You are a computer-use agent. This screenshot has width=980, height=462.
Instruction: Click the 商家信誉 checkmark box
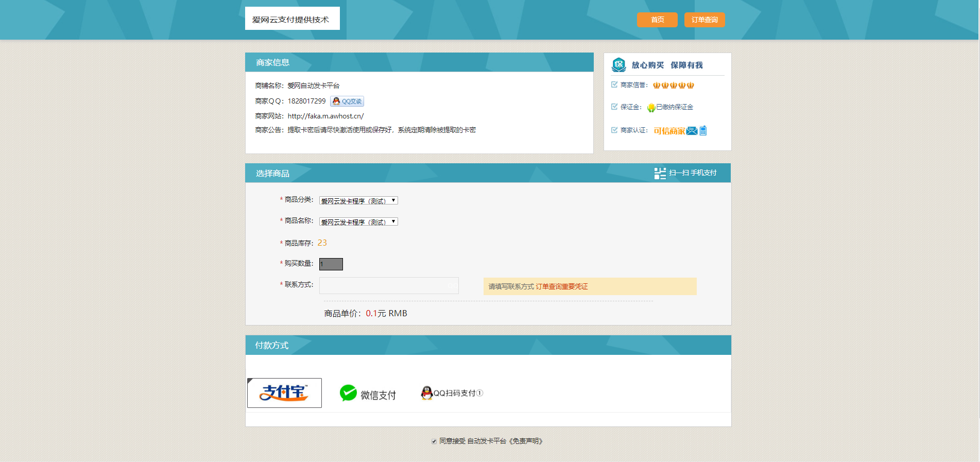(614, 84)
